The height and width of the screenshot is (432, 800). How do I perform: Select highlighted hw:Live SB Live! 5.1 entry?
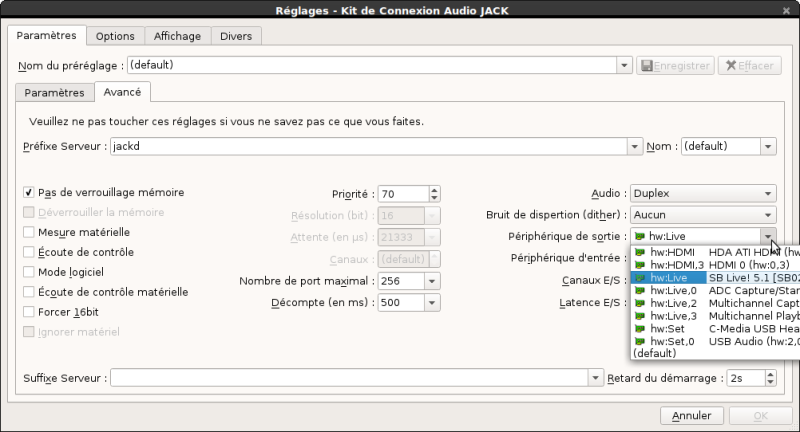[716, 277]
